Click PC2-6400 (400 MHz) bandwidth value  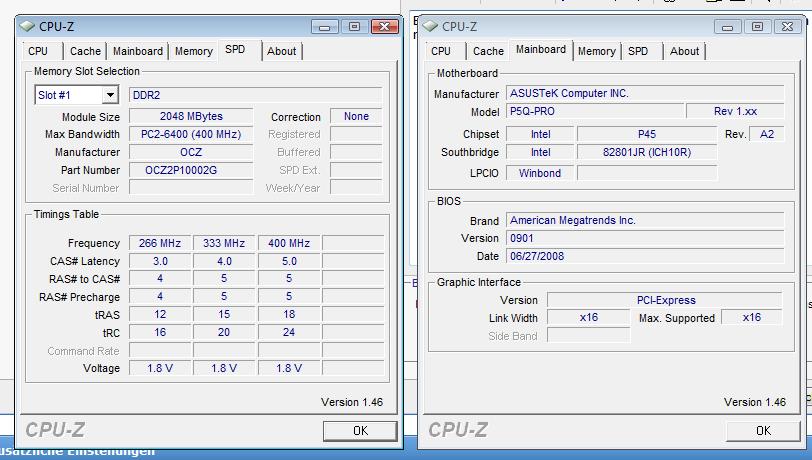click(191, 135)
